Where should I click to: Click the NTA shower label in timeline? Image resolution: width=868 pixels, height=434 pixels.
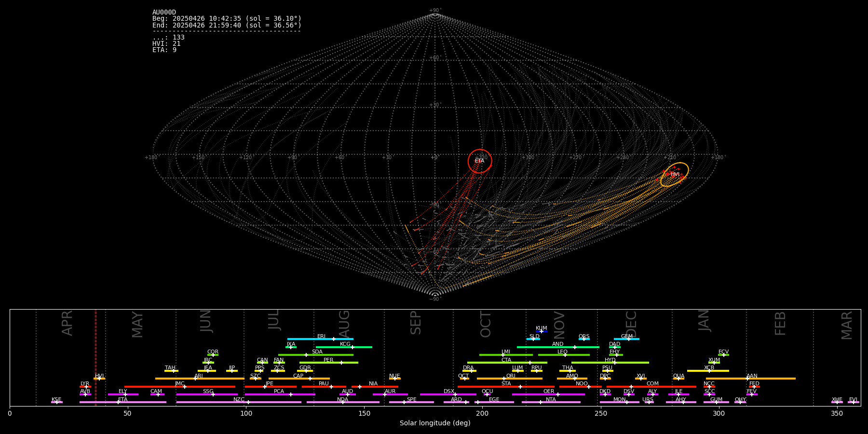pos(551,400)
